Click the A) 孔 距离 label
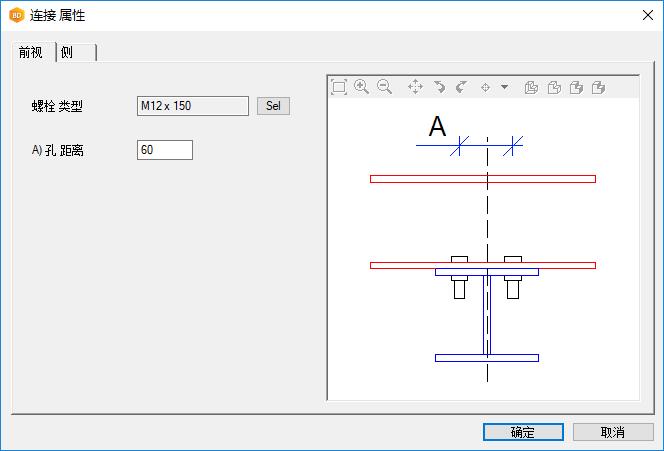Image resolution: width=664 pixels, height=451 pixels. click(58, 150)
